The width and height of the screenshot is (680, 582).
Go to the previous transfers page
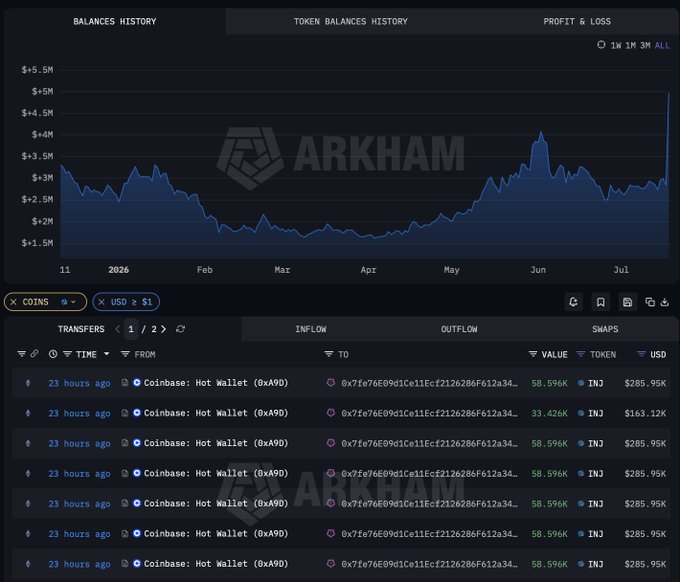(x=118, y=329)
